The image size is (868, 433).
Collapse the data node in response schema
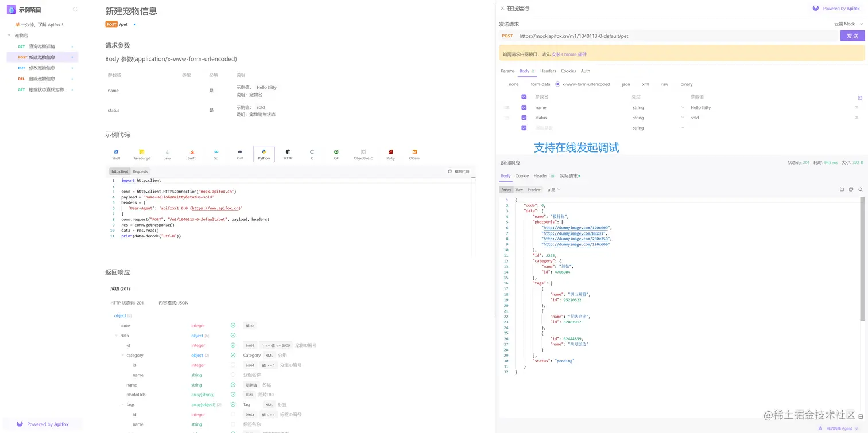pos(116,336)
